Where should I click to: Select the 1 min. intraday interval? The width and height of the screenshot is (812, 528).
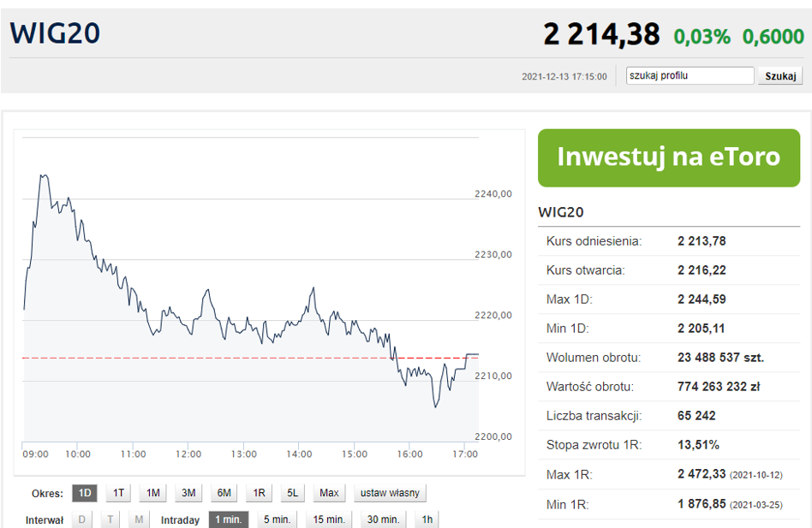[x=229, y=519]
